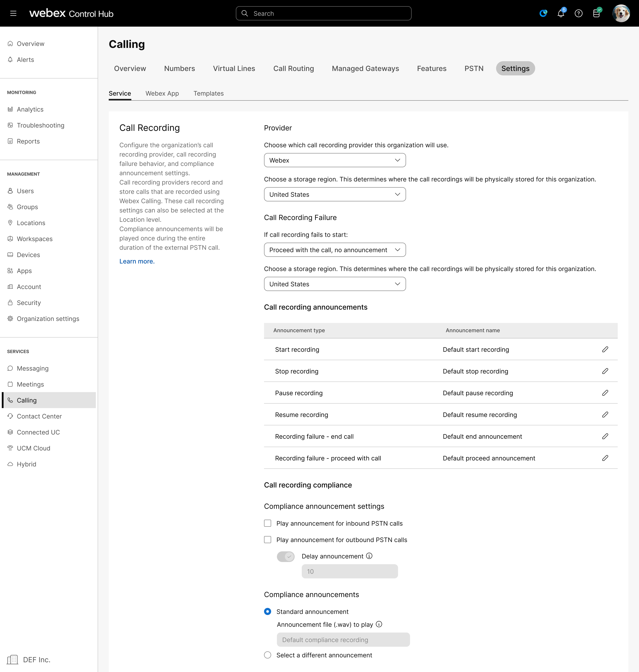Edit the Default start recording announcement
This screenshot has width=639, height=672.
(x=605, y=349)
